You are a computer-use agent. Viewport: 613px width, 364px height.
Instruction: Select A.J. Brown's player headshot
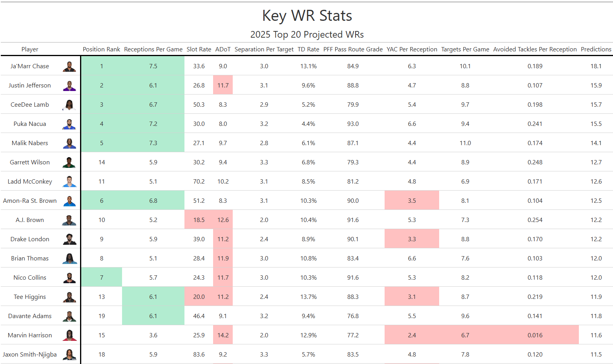point(69,220)
